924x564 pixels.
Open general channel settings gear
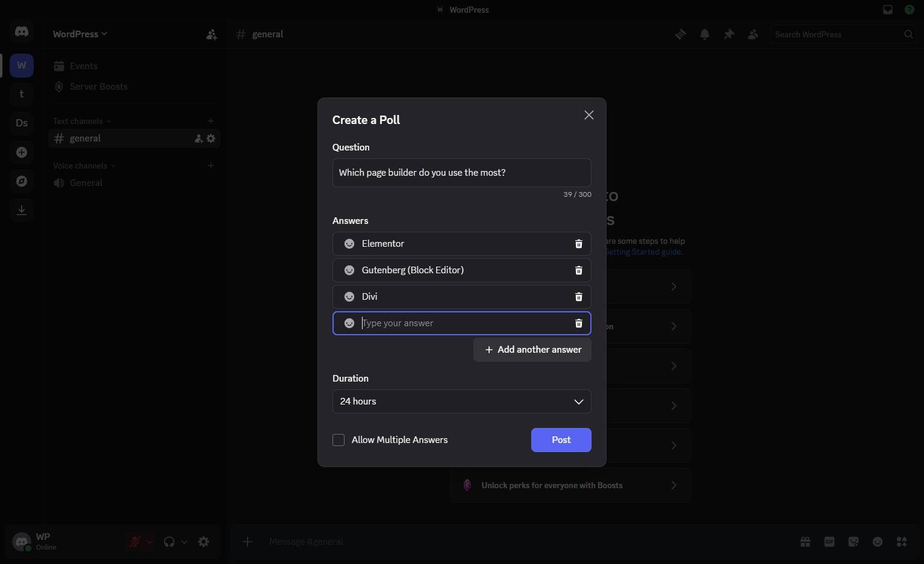tap(211, 138)
